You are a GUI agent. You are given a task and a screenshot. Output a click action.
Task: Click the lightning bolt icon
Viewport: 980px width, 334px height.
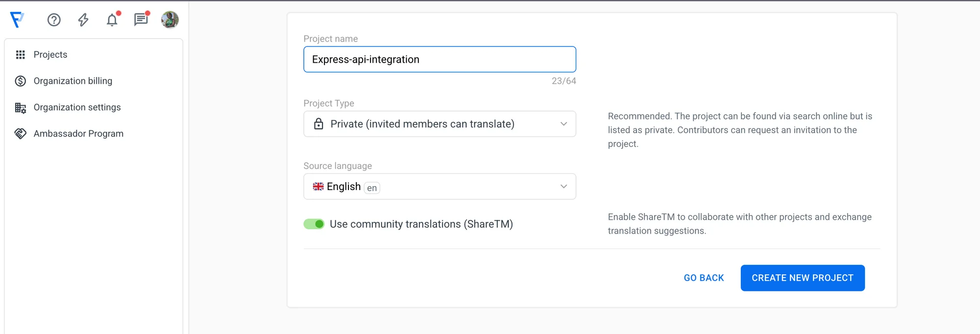point(83,20)
